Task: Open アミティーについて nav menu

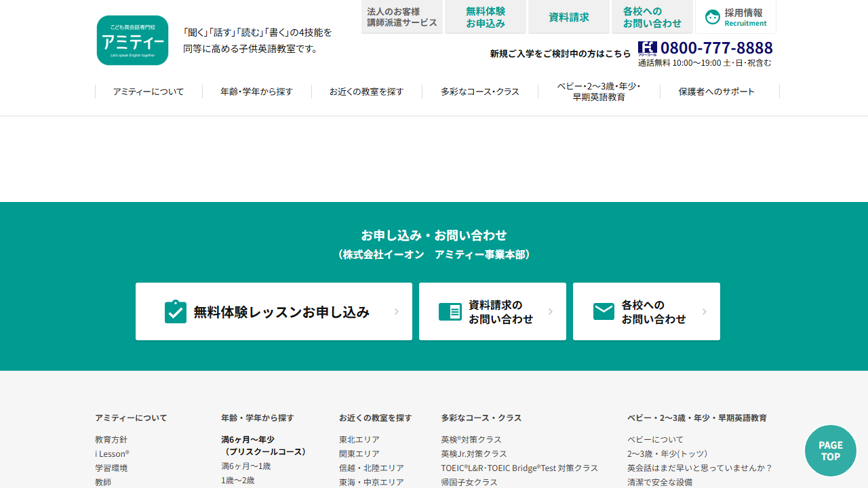Action: (149, 91)
